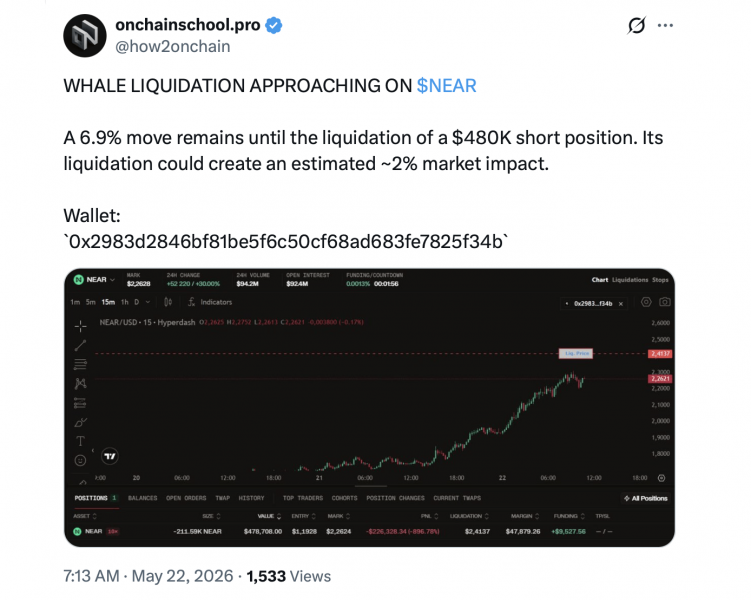Expand the NEAR asset dropdown

click(94, 280)
